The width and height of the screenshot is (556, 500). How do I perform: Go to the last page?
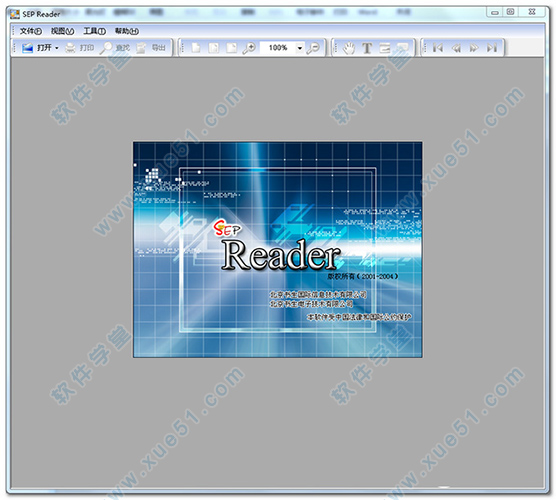click(x=491, y=48)
